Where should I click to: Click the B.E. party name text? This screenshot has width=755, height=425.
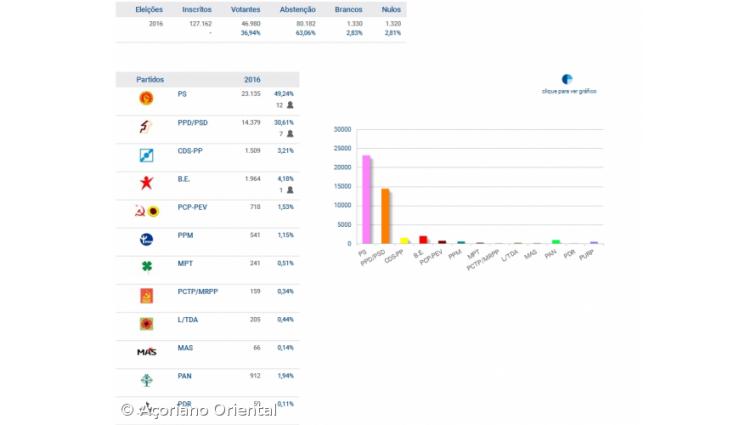click(183, 179)
